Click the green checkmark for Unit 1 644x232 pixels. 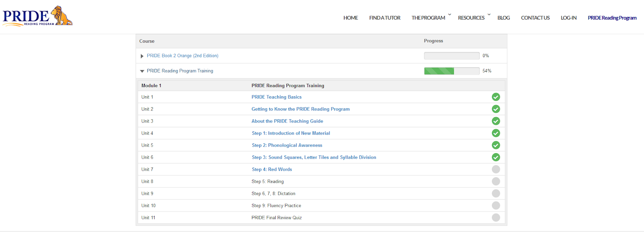pyautogui.click(x=496, y=97)
